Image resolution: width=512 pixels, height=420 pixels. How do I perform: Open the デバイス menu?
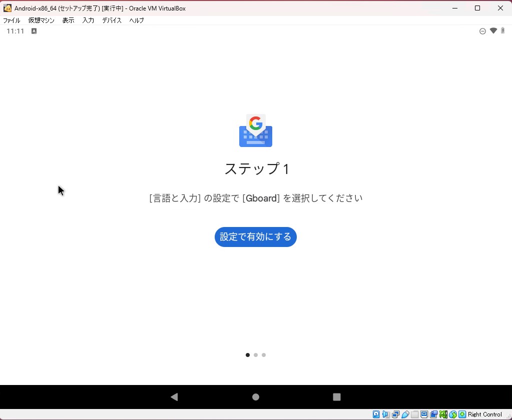112,20
